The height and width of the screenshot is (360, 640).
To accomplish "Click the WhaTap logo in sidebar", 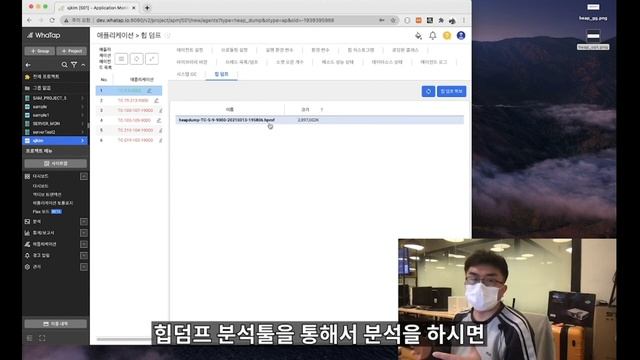I will 44,36.
